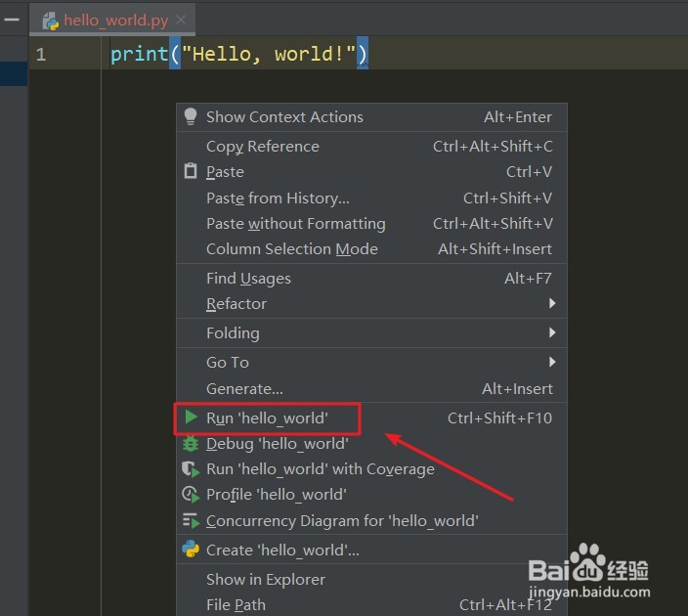Choose Profile 'hello_world'

click(x=371, y=495)
